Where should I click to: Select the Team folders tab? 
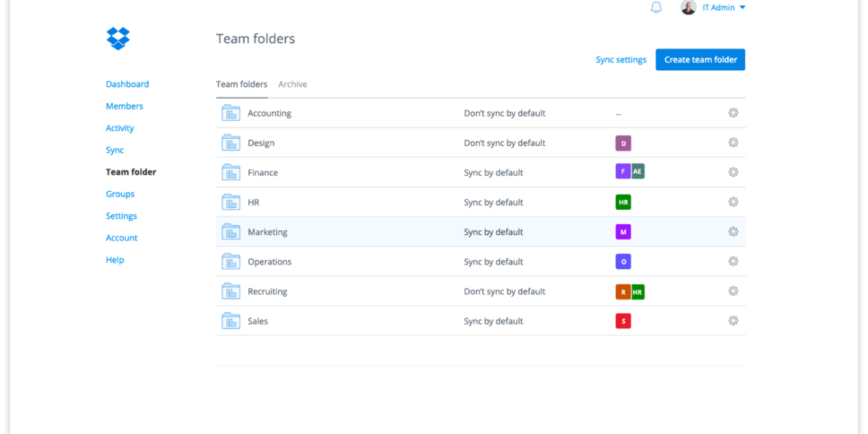coord(242,84)
